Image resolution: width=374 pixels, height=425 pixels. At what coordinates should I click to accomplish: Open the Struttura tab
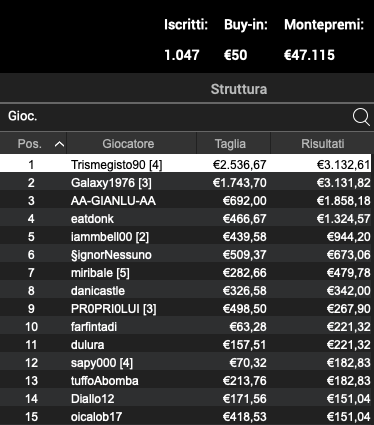[239, 89]
